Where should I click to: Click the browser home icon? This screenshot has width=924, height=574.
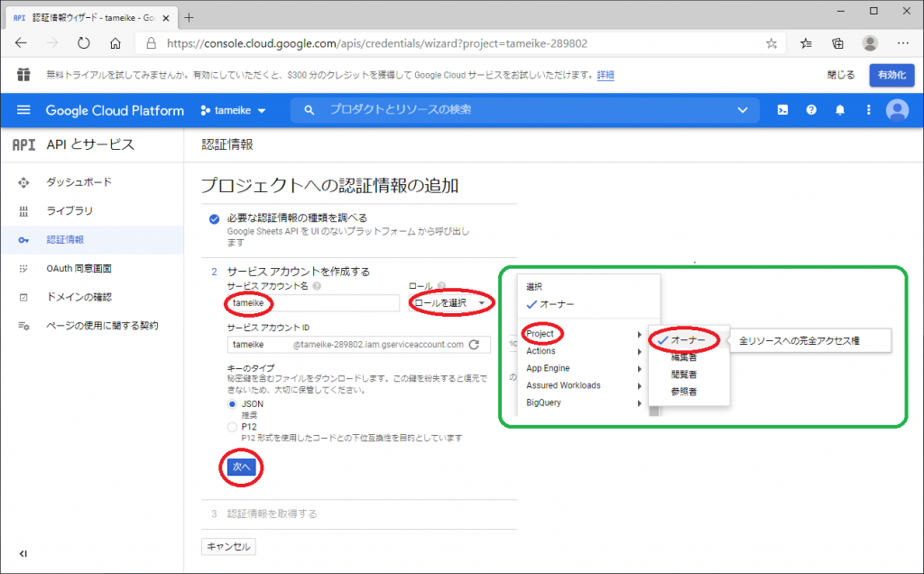tap(115, 43)
